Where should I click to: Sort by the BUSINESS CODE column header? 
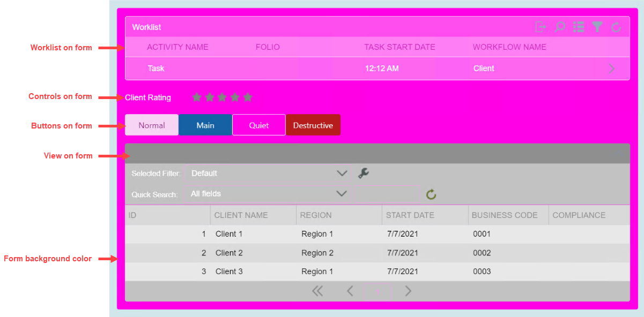coord(508,215)
